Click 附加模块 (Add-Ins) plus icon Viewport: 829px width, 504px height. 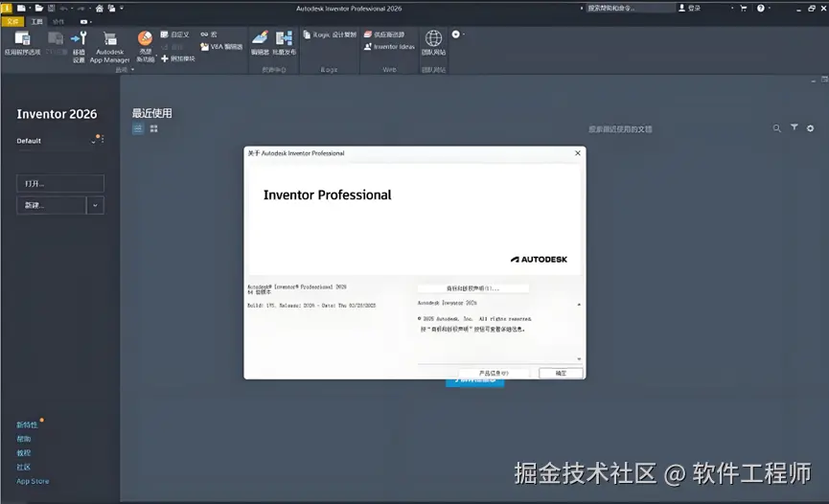click(165, 58)
